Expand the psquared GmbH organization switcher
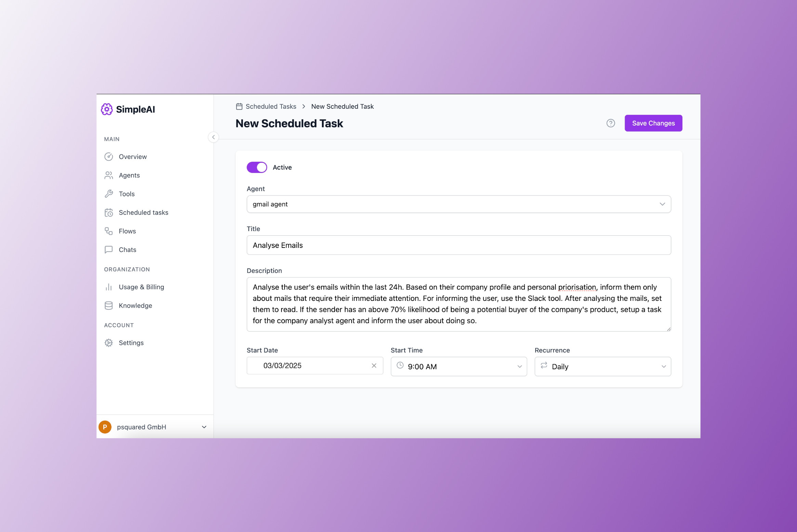Screen dimensions: 797x532 tap(155, 427)
